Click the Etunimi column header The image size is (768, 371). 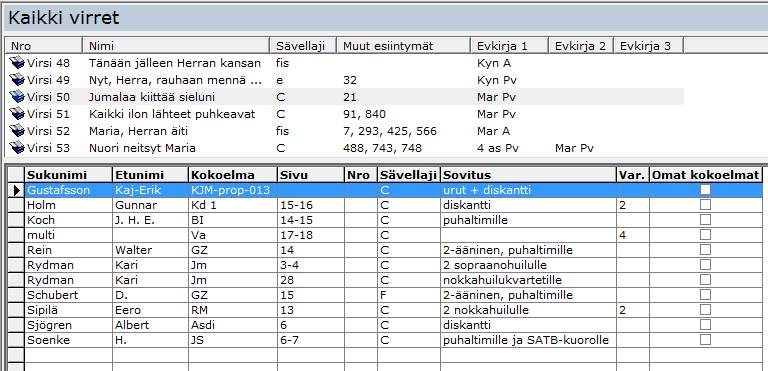150,175
